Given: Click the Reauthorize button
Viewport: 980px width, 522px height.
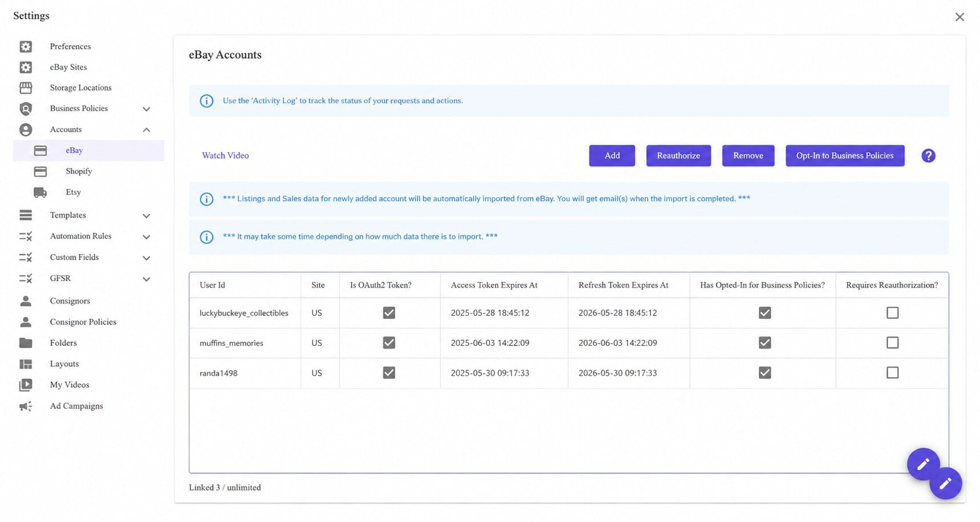Looking at the screenshot, I should 678,156.
